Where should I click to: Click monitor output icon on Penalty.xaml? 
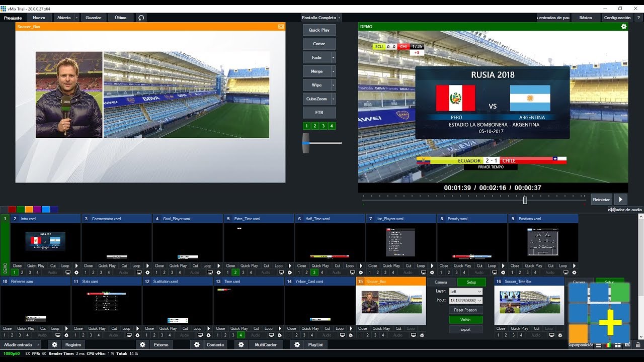pos(495,273)
